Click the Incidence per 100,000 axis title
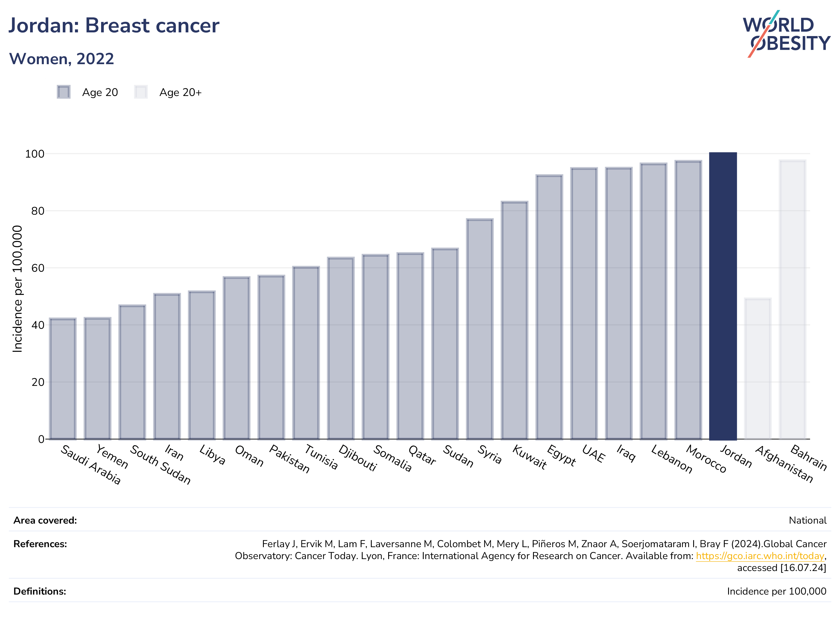The width and height of the screenshot is (840, 617). (17, 289)
